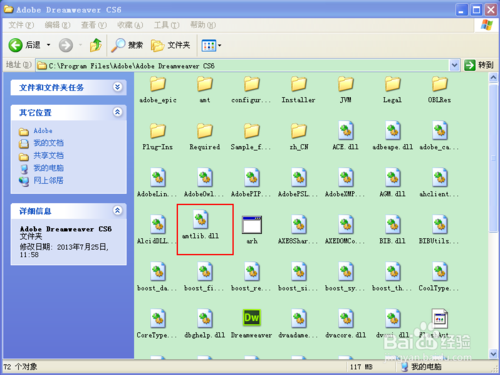Screen dimensions: 500x375
Task: Select the dvacore.dll file
Action: tap(346, 324)
